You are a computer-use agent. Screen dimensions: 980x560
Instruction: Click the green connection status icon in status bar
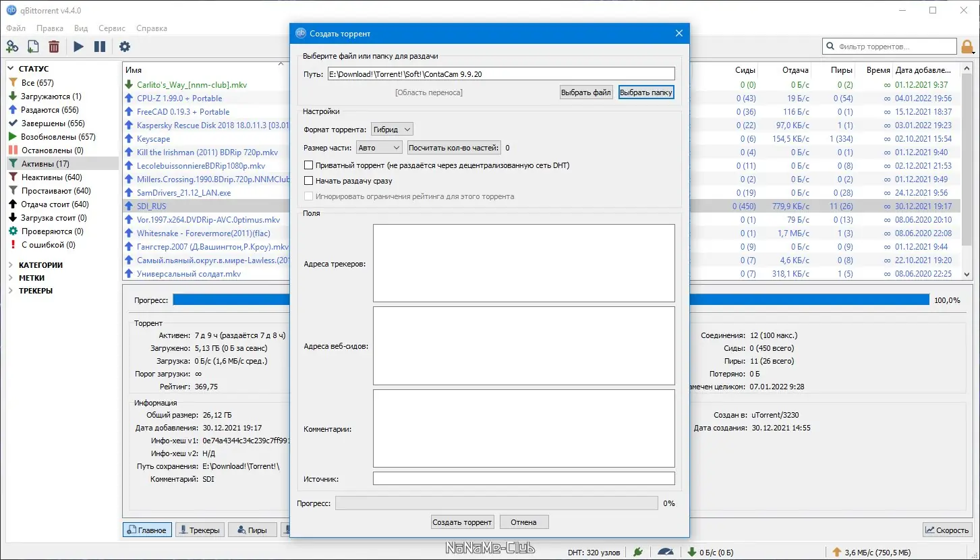coord(637,552)
